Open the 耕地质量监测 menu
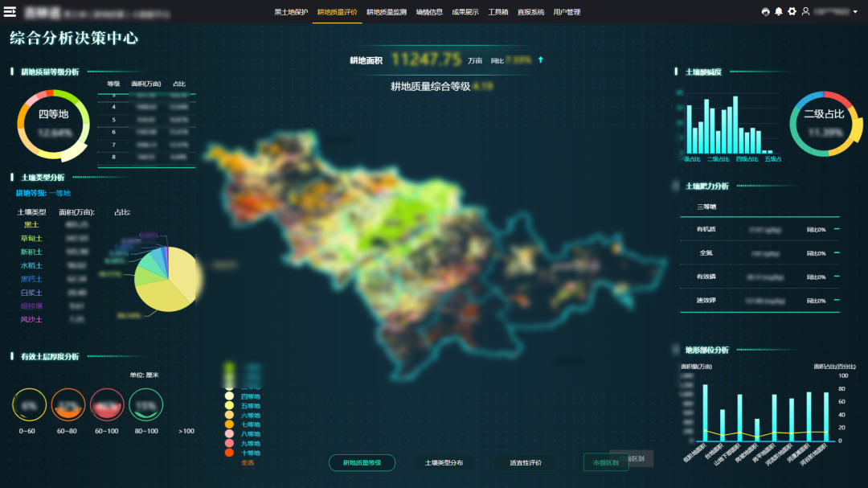The image size is (868, 488). 387,12
